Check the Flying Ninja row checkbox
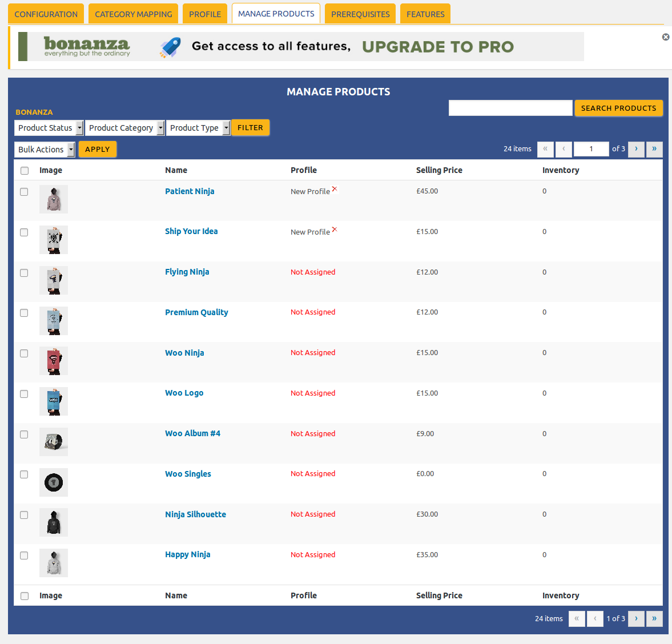Screen dimensions: 672x644 [x=24, y=272]
